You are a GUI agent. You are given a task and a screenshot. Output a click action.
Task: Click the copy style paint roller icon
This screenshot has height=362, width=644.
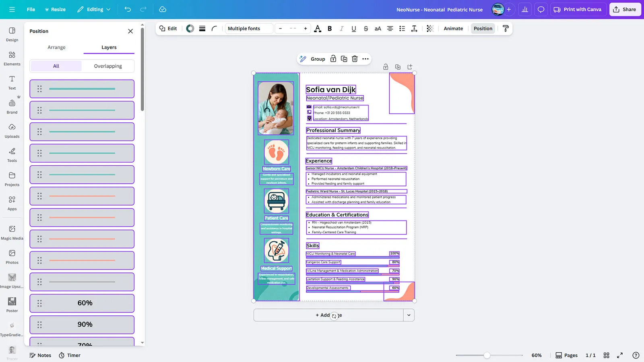506,29
